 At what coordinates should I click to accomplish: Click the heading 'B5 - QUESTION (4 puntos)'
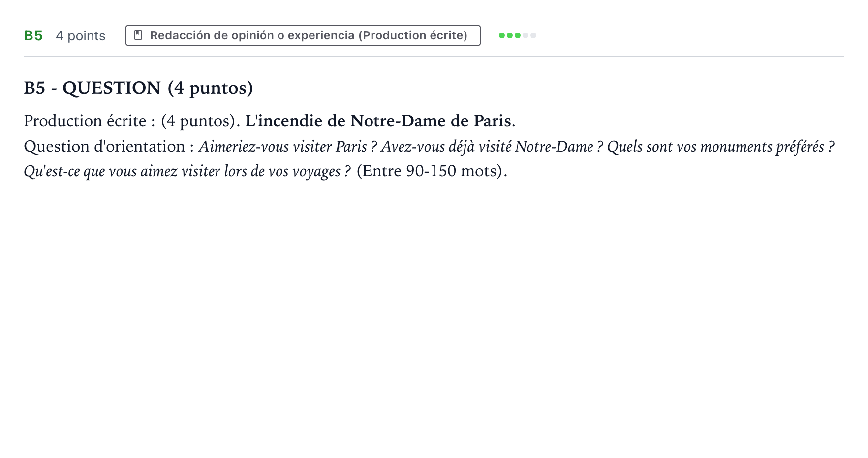(138, 88)
